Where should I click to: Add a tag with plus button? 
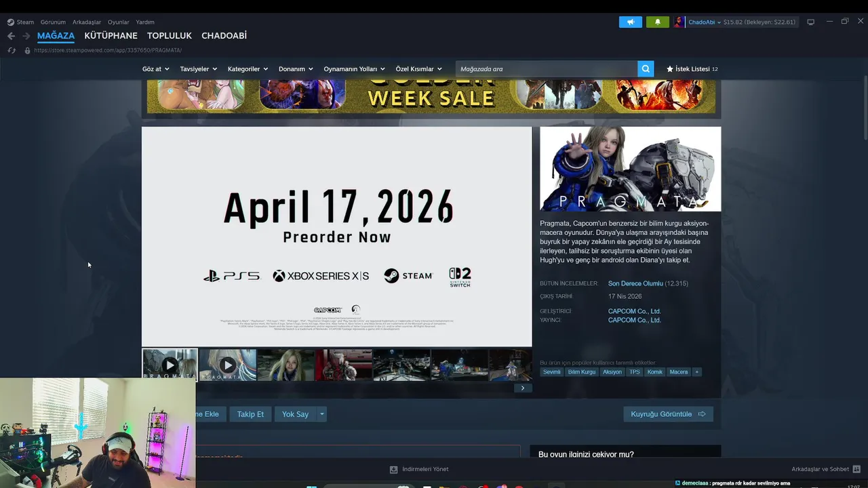[696, 372]
